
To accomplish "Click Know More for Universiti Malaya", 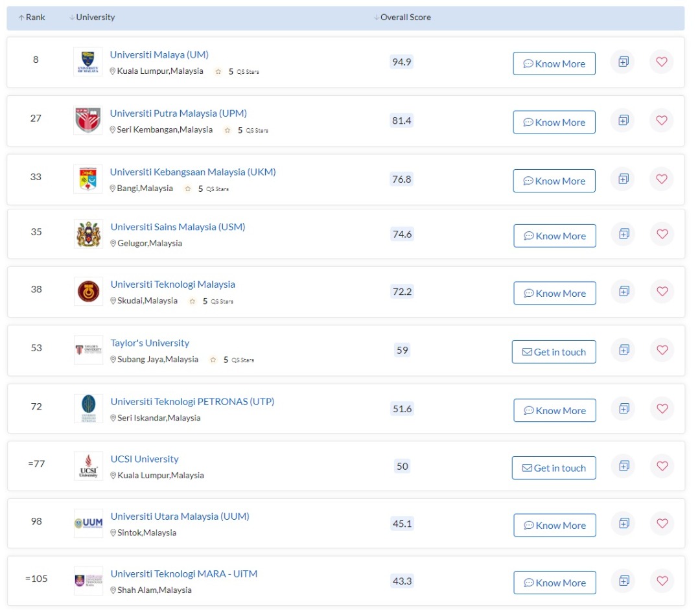I will point(554,64).
